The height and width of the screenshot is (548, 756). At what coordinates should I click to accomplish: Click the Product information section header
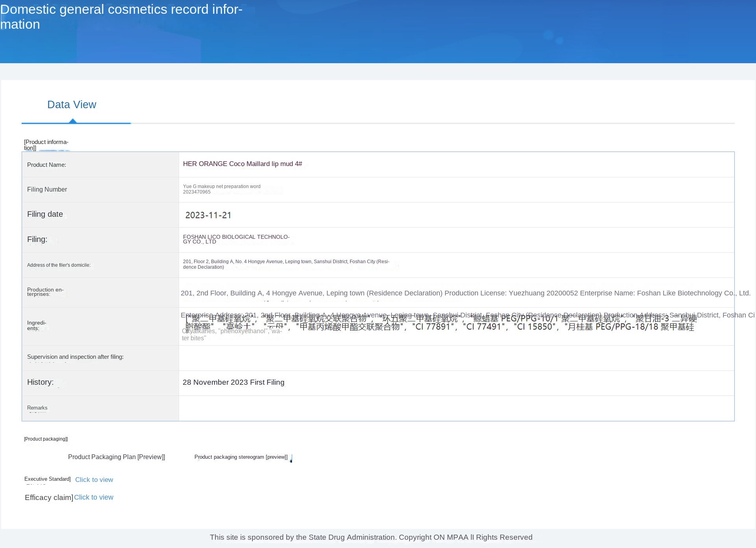[x=46, y=145]
